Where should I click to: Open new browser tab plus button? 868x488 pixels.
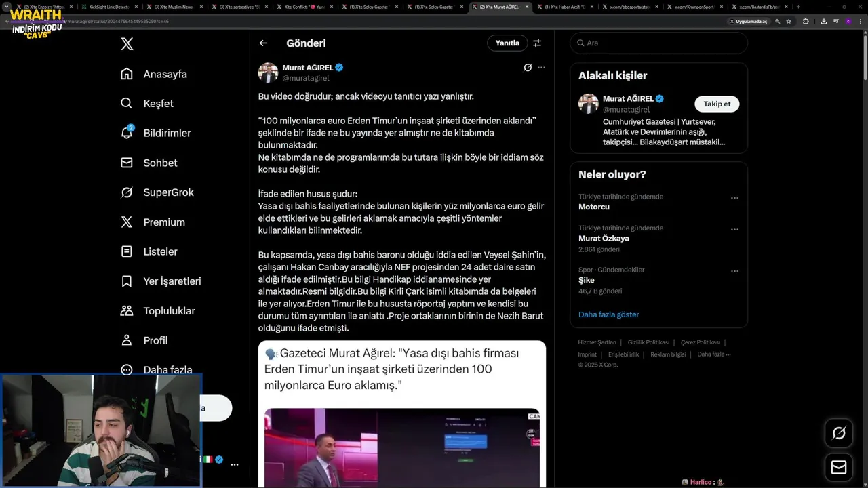(x=798, y=7)
